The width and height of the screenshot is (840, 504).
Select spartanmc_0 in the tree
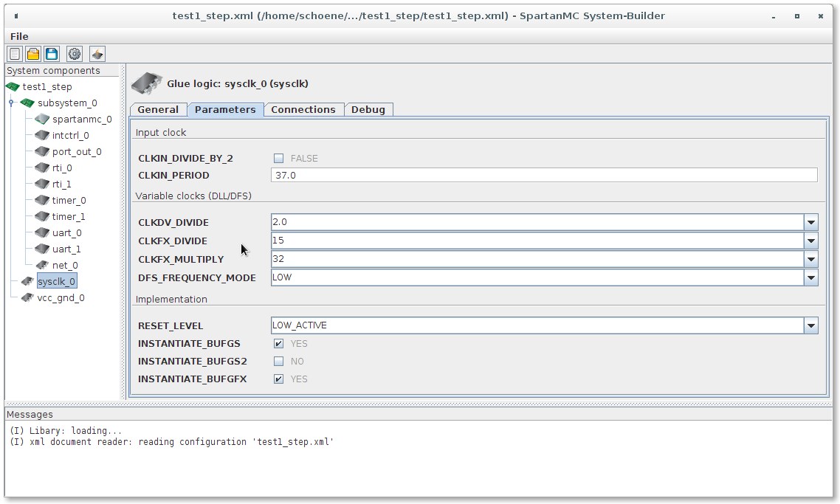click(x=82, y=119)
